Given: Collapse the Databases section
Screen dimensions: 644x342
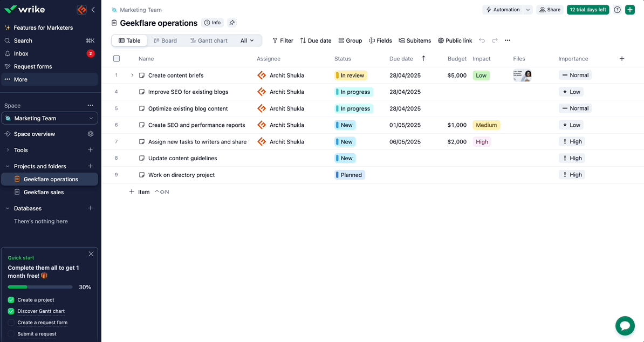Looking at the screenshot, I should pos(8,208).
